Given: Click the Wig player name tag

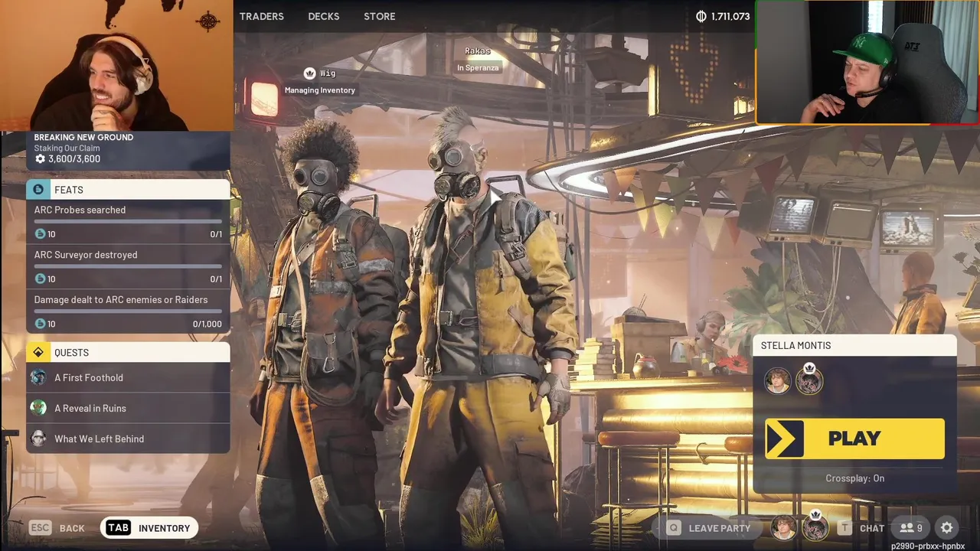Looking at the screenshot, I should (328, 73).
